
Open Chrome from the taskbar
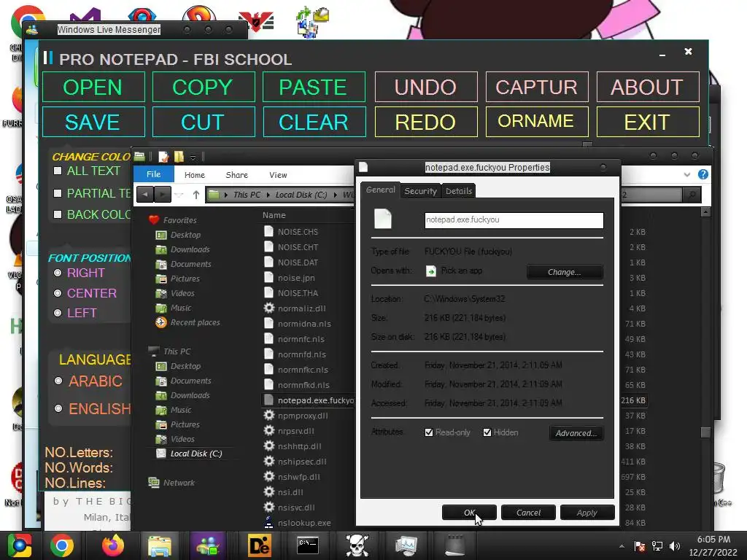pos(63,545)
